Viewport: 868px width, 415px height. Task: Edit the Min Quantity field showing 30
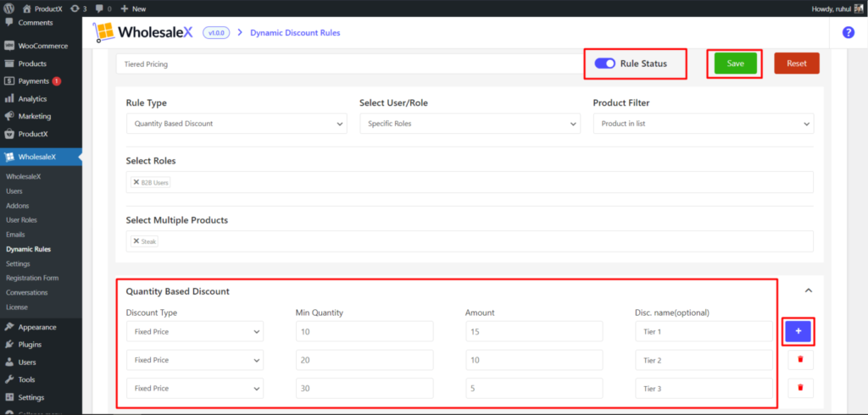click(364, 389)
